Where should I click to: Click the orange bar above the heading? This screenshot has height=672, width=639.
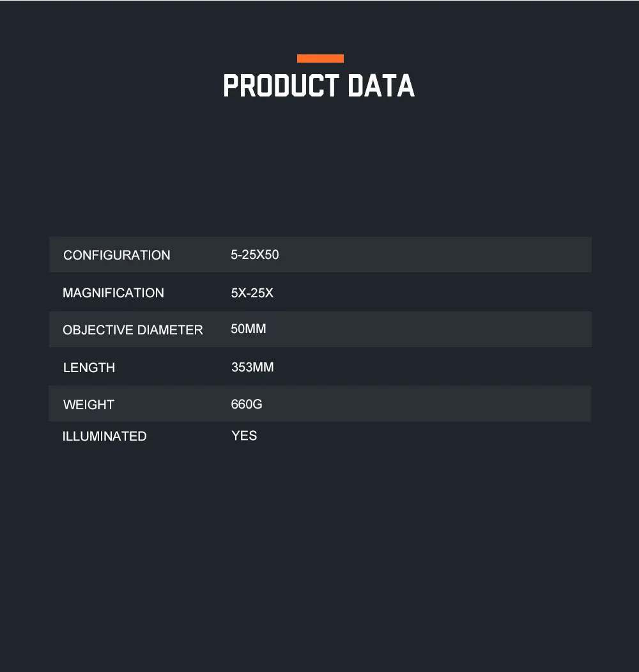click(x=320, y=58)
